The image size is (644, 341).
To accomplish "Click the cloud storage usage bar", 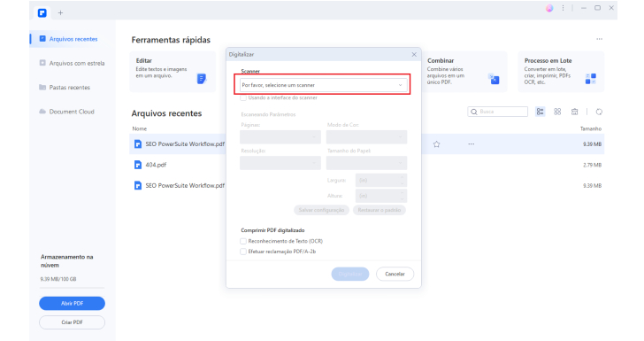I will pos(72,288).
